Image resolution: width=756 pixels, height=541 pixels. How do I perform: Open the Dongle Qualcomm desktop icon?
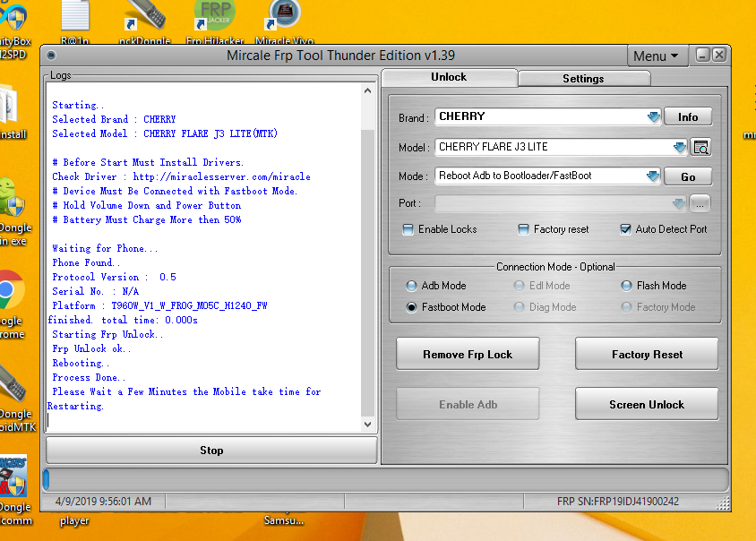(14, 490)
